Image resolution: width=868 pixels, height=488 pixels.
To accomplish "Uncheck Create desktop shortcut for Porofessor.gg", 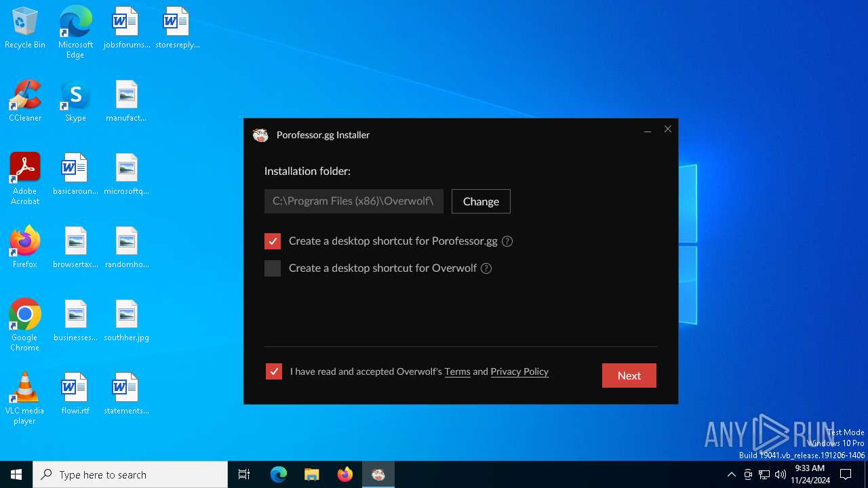I will click(x=273, y=241).
